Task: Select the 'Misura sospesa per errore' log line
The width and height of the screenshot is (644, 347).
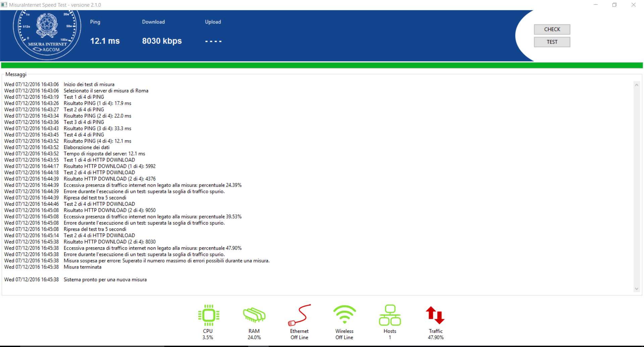Action: (x=167, y=260)
